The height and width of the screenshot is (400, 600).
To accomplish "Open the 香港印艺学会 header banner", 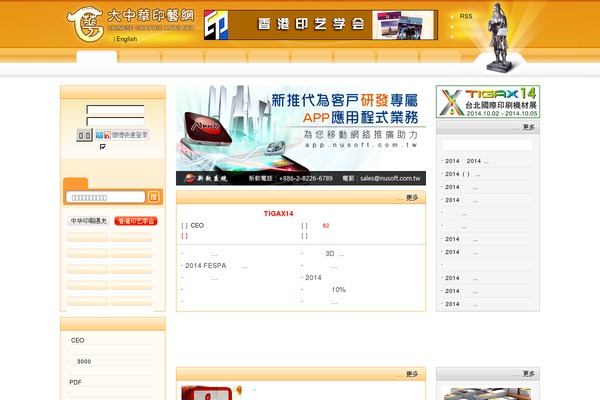I will (321, 25).
